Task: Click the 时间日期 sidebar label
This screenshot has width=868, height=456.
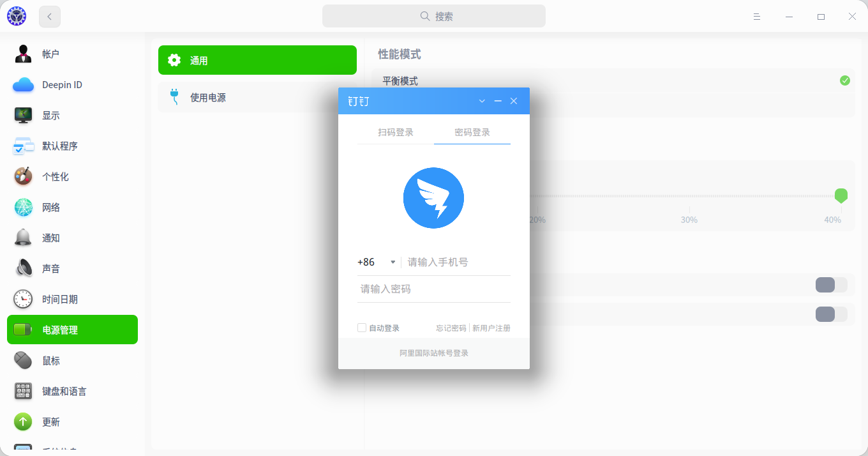Action: coord(60,300)
